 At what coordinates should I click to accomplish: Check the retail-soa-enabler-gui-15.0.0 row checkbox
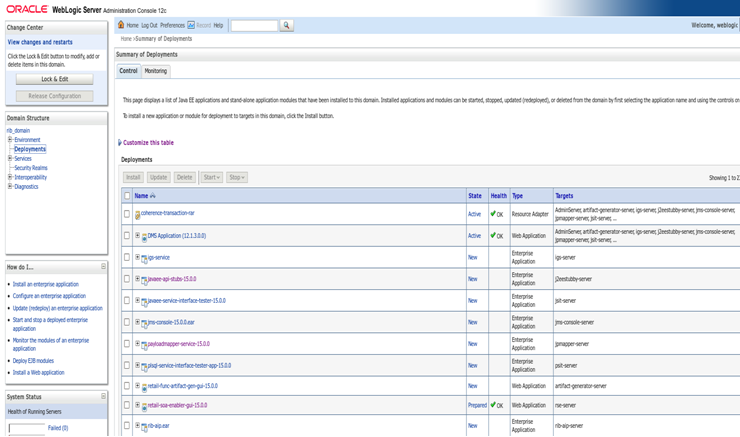[127, 405]
